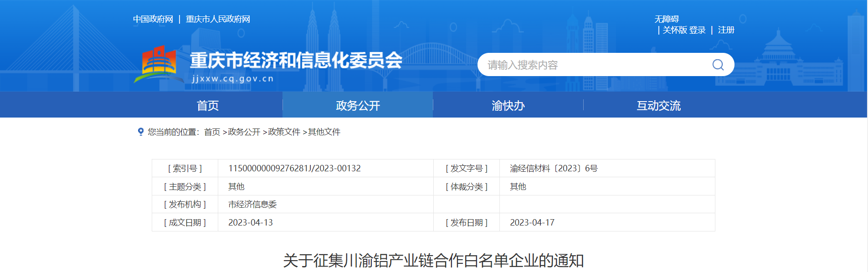Go to 首页 in the main navigation bar
Viewport: 868px width, 272px height.
208,106
